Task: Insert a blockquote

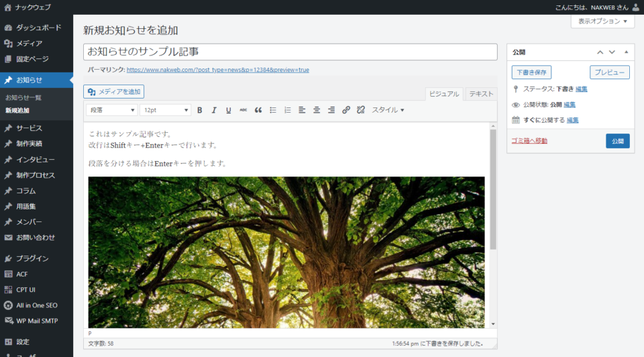Action: [258, 110]
